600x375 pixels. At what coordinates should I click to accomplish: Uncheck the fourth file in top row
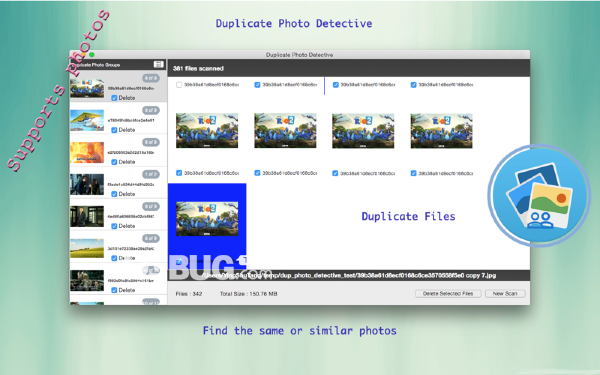point(413,85)
